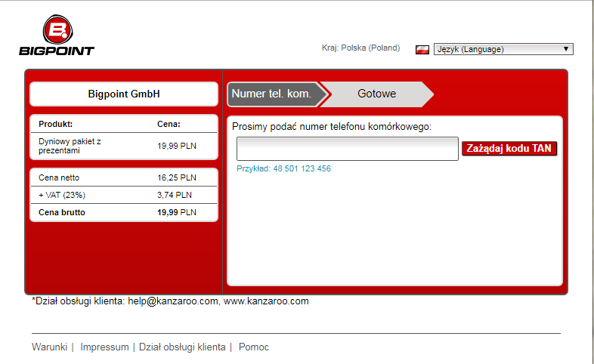
Task: Click the 16,25 PLN net price value
Action: pos(177,177)
